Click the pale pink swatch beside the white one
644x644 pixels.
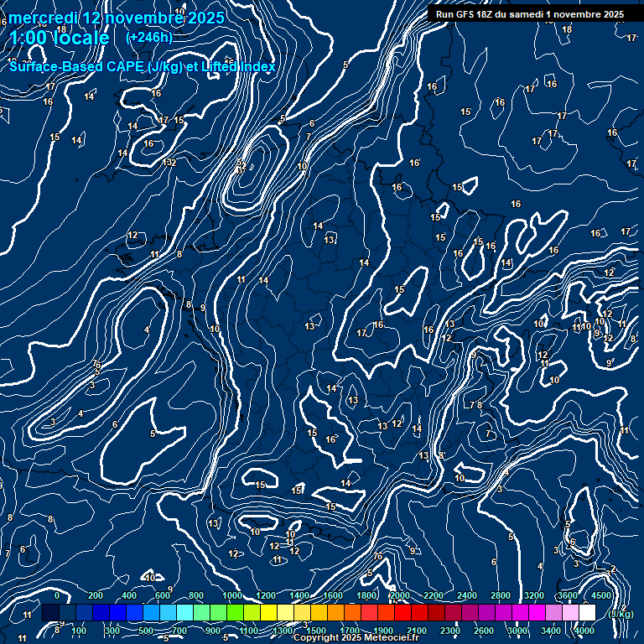570,612
